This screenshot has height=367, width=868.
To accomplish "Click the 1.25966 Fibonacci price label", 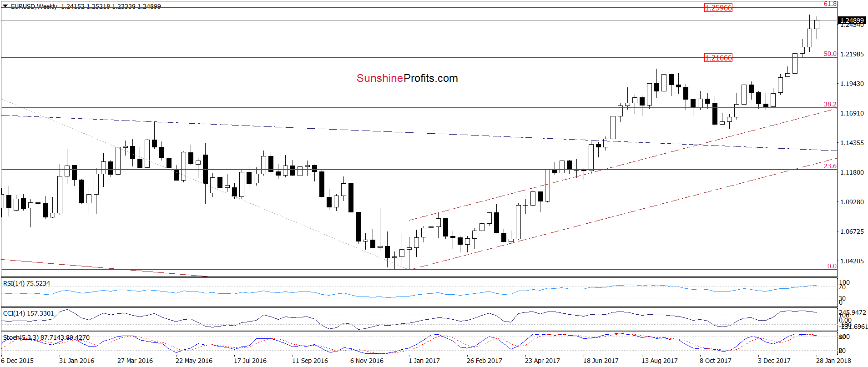I will pyautogui.click(x=718, y=8).
